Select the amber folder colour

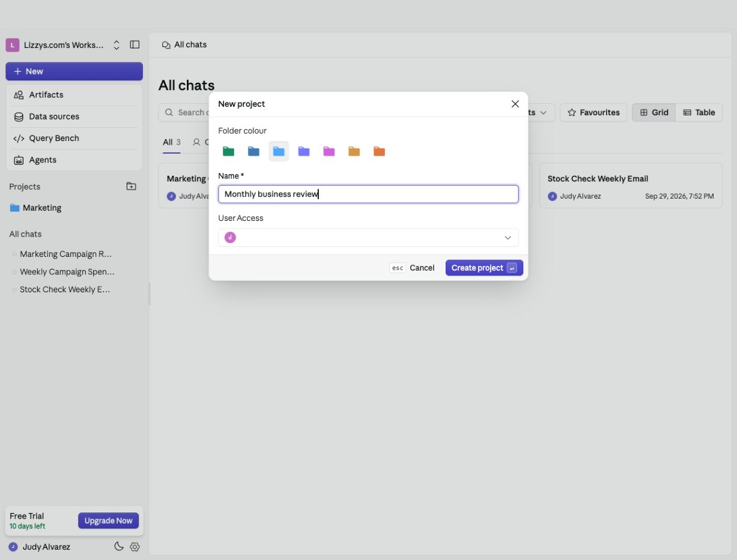pyautogui.click(x=354, y=151)
